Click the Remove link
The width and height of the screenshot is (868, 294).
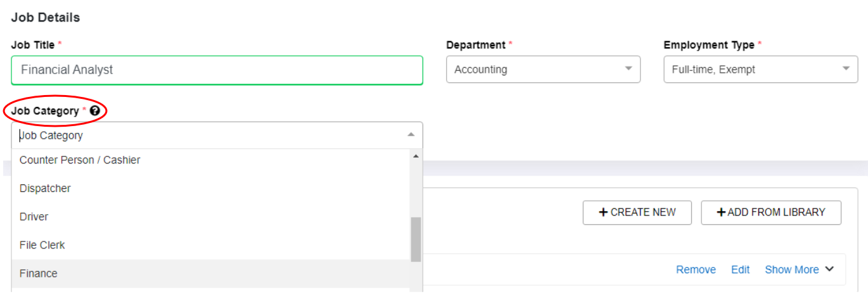(696, 269)
